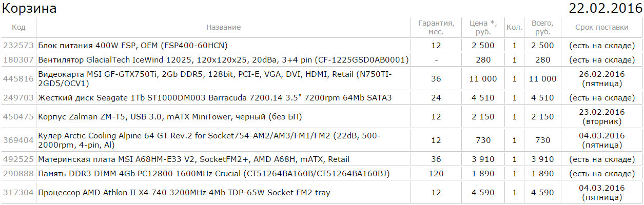Click product code 180307
The height and width of the screenshot is (205, 644).
18,60
